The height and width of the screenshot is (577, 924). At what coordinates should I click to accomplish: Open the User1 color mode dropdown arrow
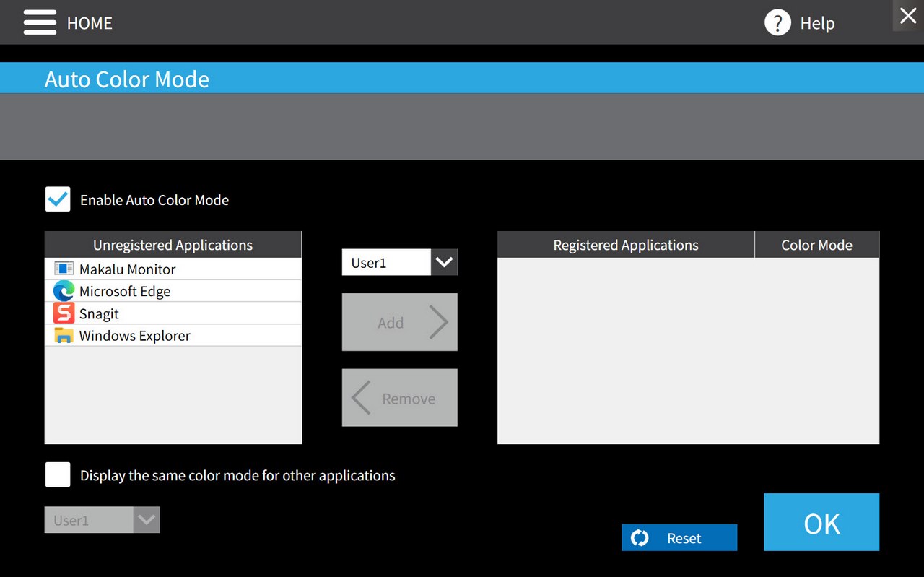click(x=444, y=262)
